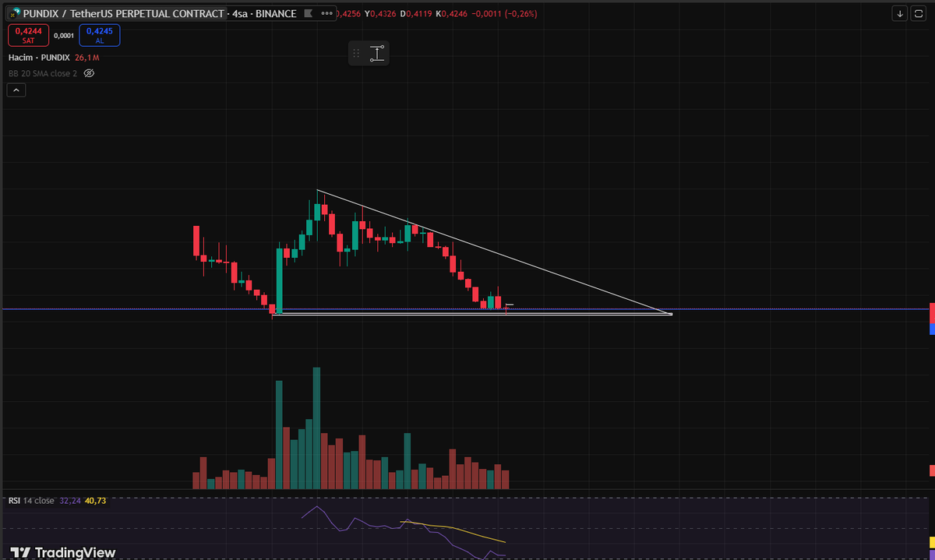Click the reset chart view icon top right

pos(919,13)
